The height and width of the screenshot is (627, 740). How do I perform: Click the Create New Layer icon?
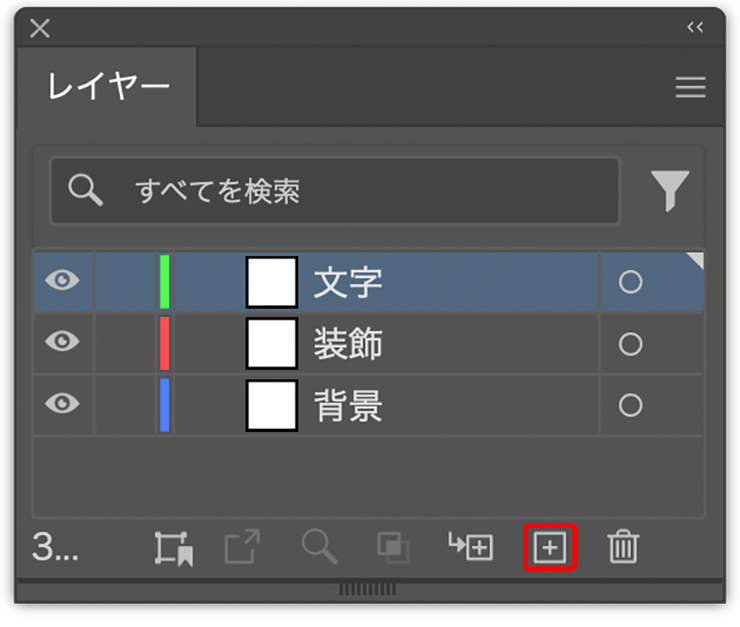click(x=550, y=547)
